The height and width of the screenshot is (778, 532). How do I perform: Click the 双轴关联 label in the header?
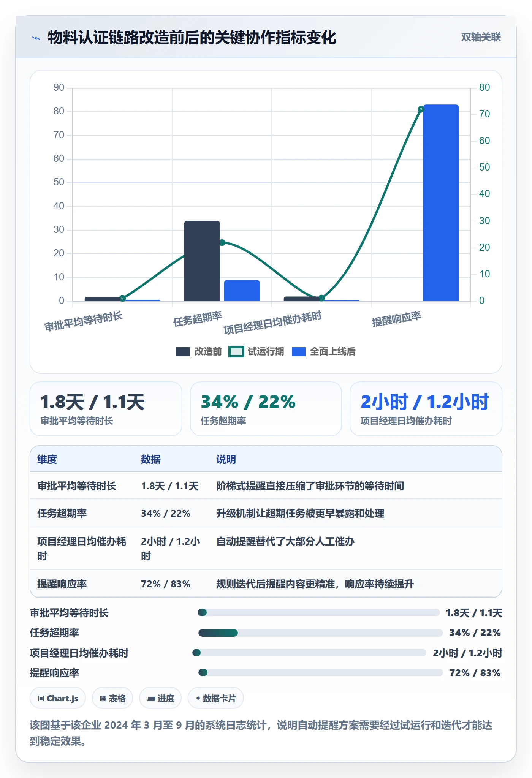(481, 37)
